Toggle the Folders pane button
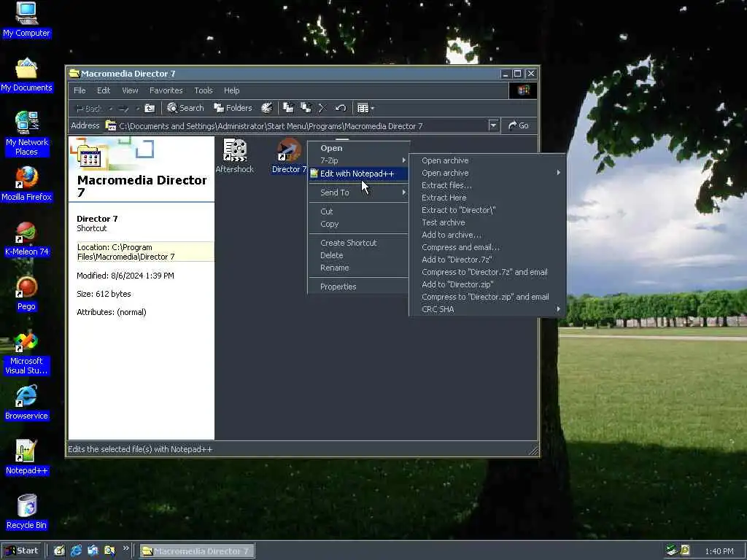Viewport: 747px width, 560px height. (233, 108)
